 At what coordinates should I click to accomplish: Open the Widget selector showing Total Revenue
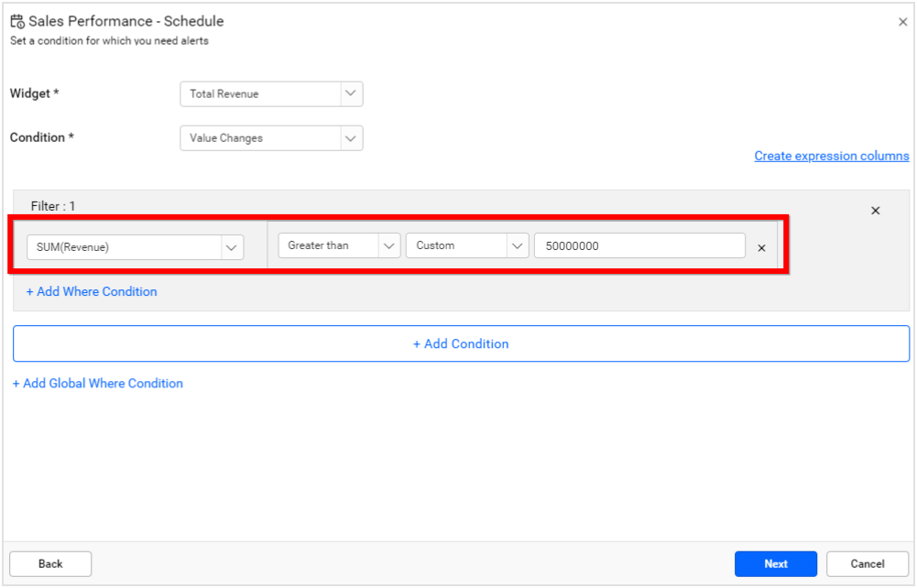261,93
